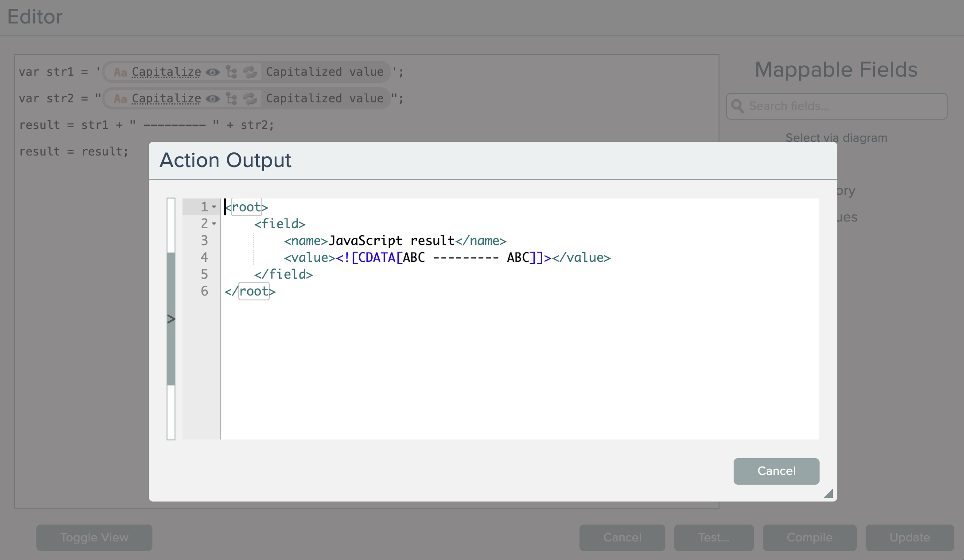Viewport: 964px width, 560px height.
Task: Click the refresh arrows icon in str2 chip
Action: (250, 99)
